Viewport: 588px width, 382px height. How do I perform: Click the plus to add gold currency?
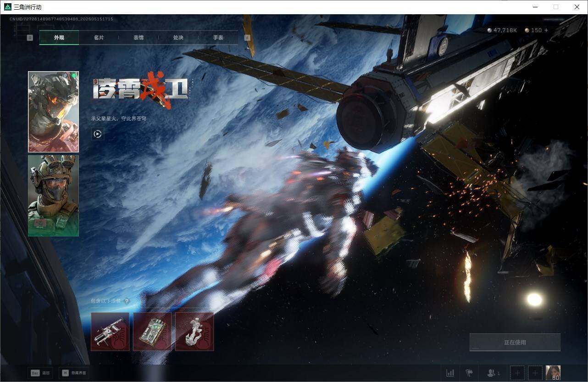pyautogui.click(x=546, y=30)
